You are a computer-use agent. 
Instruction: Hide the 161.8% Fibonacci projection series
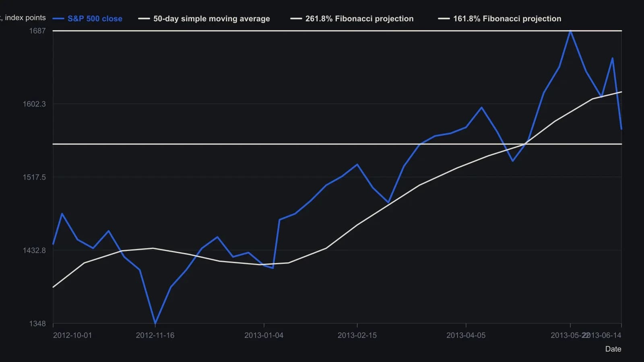(x=500, y=19)
